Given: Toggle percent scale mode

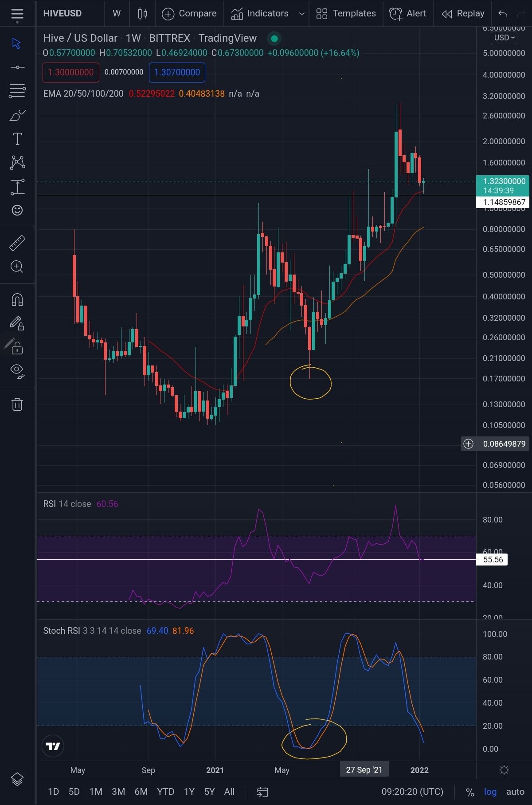Looking at the screenshot, I should coord(470,792).
